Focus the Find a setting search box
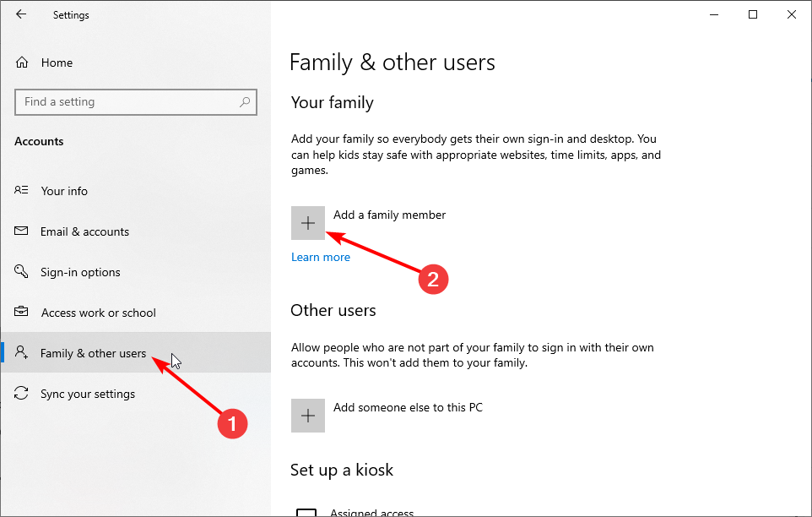This screenshot has width=812, height=517. point(127,102)
